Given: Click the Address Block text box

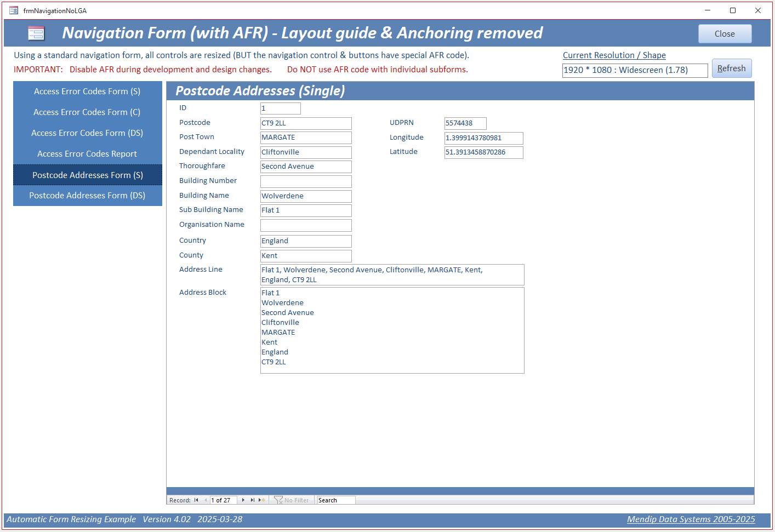Looking at the screenshot, I should pyautogui.click(x=392, y=330).
